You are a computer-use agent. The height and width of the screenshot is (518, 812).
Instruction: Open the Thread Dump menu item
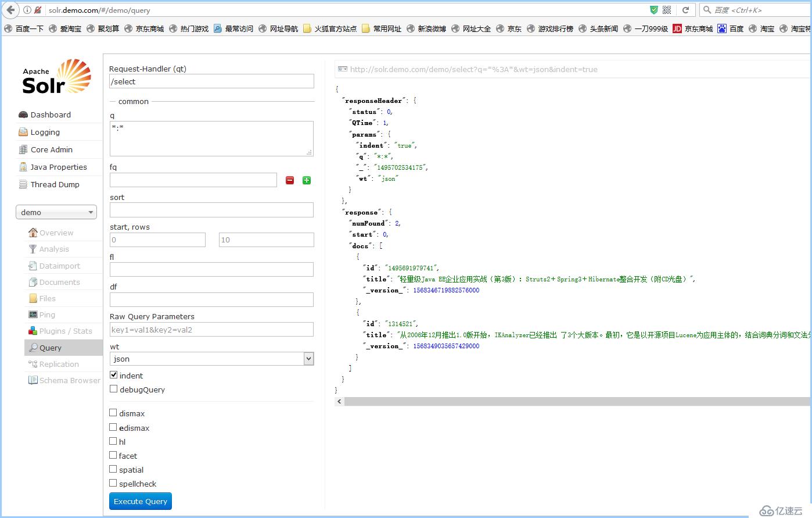coord(55,184)
